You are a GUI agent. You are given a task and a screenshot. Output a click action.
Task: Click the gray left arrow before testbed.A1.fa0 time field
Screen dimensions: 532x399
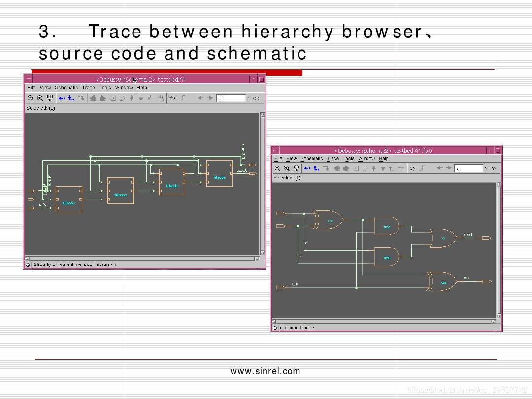(440, 168)
